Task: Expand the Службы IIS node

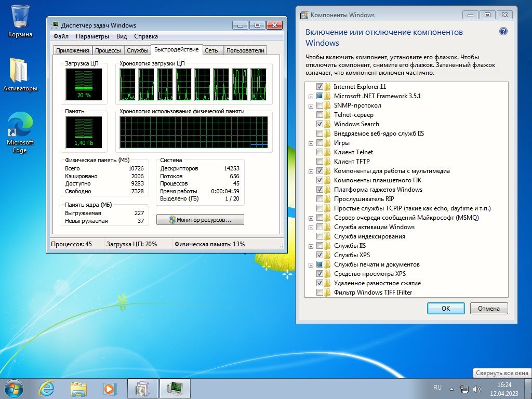Action: tap(311, 246)
